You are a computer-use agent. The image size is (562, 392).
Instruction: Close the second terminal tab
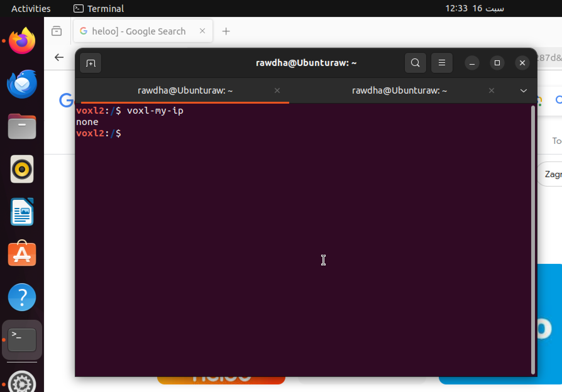(492, 91)
